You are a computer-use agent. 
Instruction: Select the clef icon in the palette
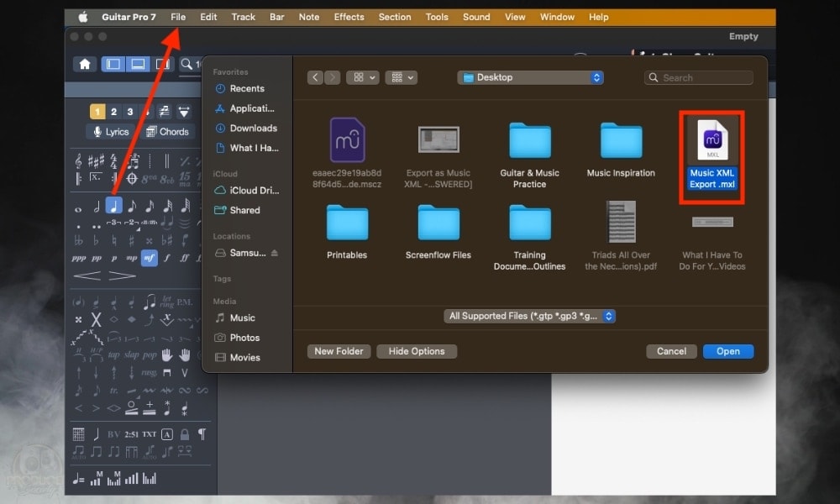(x=78, y=160)
